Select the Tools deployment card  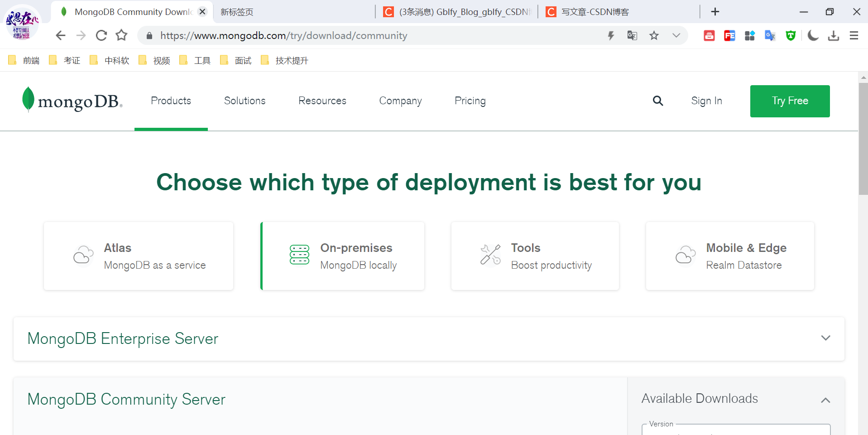pos(535,256)
